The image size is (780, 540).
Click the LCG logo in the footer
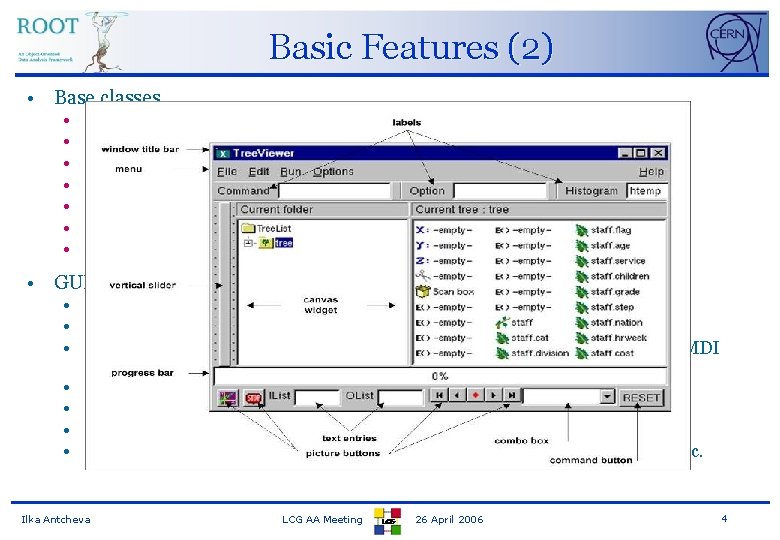(388, 521)
